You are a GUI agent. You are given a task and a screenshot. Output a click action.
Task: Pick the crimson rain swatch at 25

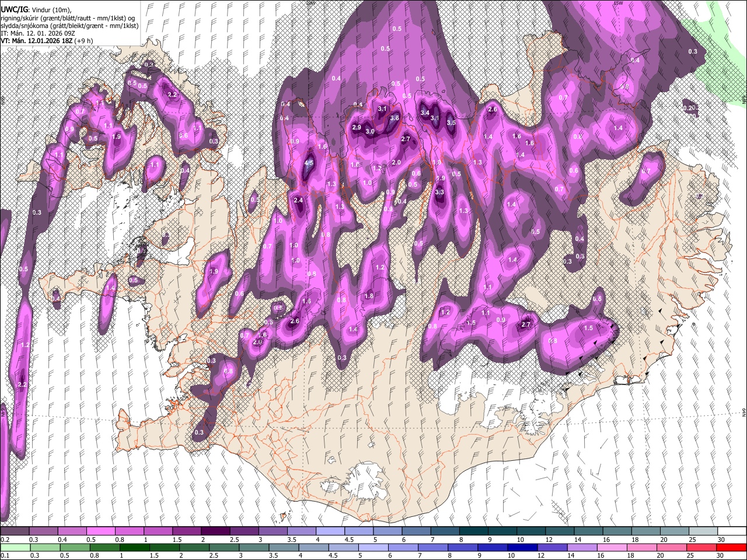coord(702,548)
